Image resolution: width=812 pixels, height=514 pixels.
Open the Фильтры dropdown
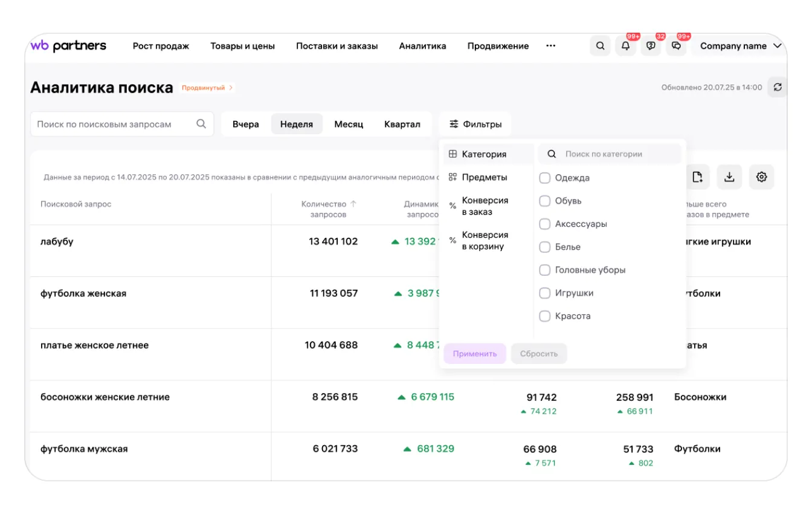pos(475,124)
